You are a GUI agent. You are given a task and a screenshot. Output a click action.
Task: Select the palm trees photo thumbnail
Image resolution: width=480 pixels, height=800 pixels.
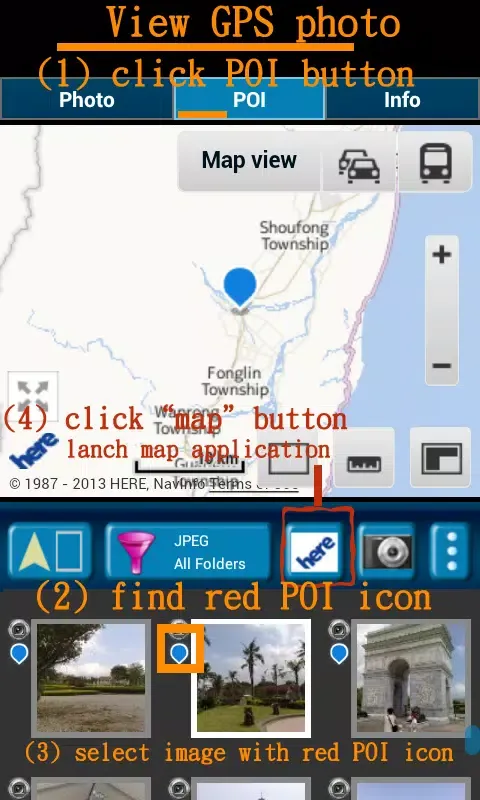[251, 679]
